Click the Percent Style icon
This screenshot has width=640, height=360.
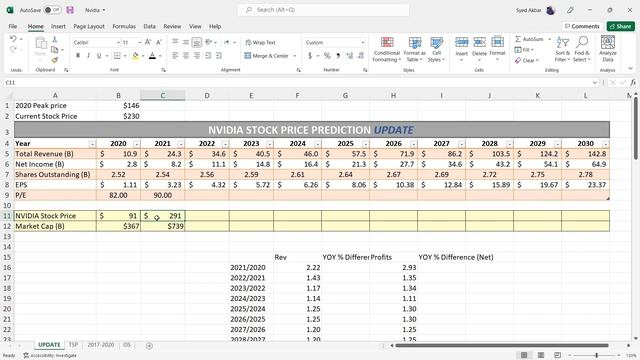pyautogui.click(x=327, y=56)
